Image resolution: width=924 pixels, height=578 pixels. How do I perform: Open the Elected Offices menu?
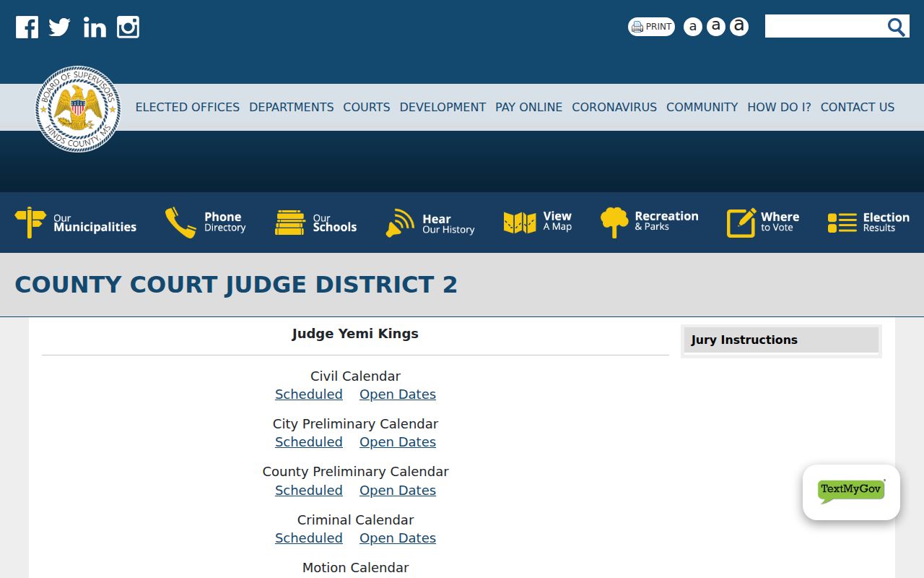pyautogui.click(x=188, y=107)
